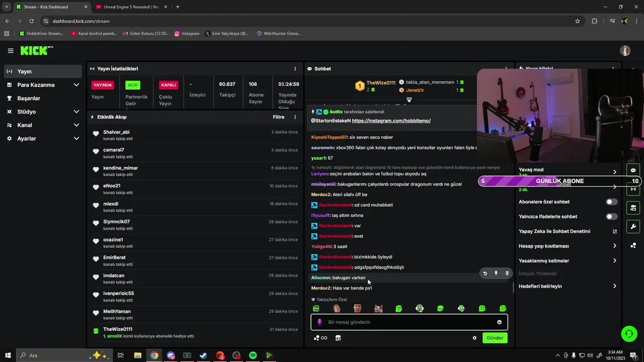The width and height of the screenshot is (644, 362).
Task: Click the Shalvar_abi follow event
Action: click(x=195, y=135)
